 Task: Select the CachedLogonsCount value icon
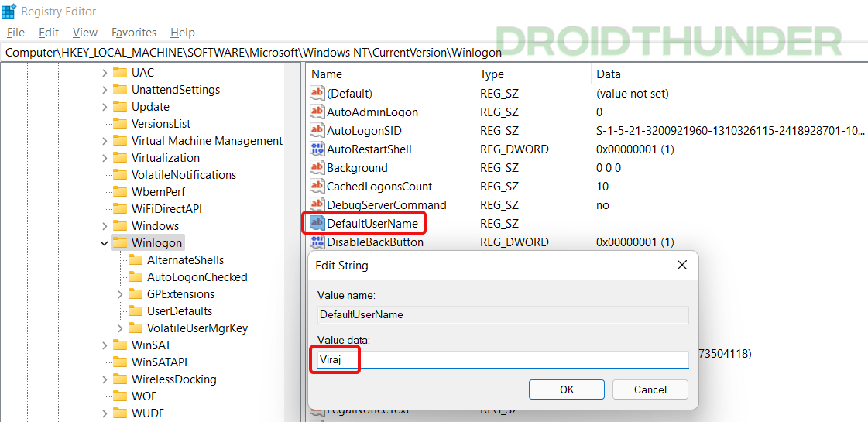[x=317, y=186]
